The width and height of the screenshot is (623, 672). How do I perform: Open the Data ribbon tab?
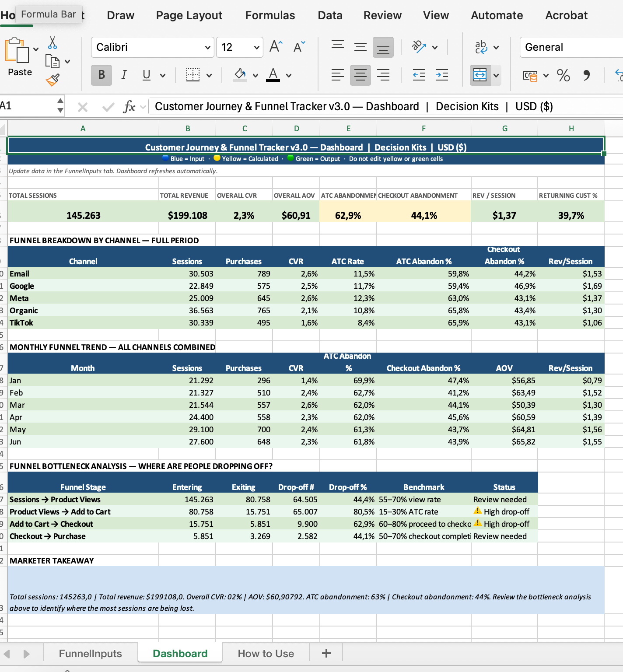(x=330, y=15)
